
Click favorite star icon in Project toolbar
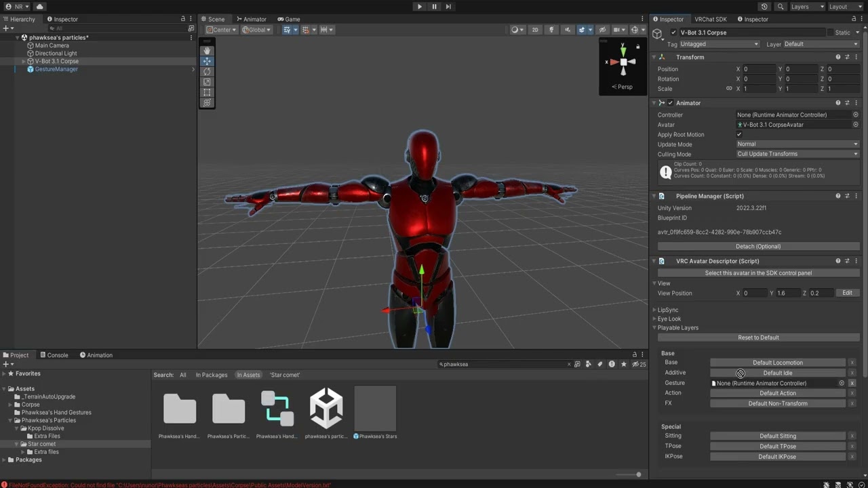(624, 364)
